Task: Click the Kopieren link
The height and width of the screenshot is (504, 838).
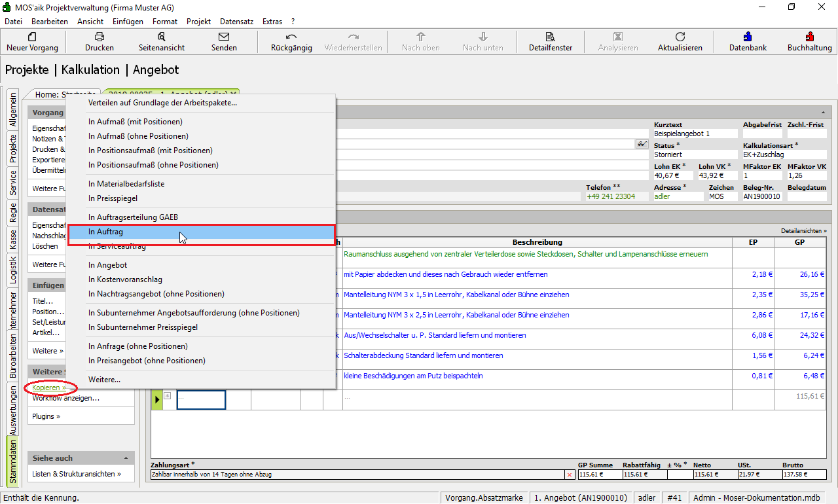Action: (x=46, y=387)
